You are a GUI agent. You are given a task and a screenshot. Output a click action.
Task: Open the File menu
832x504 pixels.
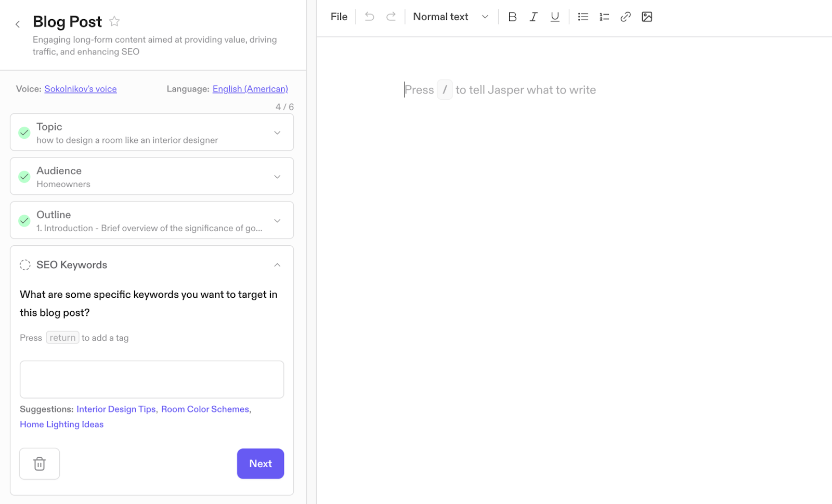click(339, 16)
